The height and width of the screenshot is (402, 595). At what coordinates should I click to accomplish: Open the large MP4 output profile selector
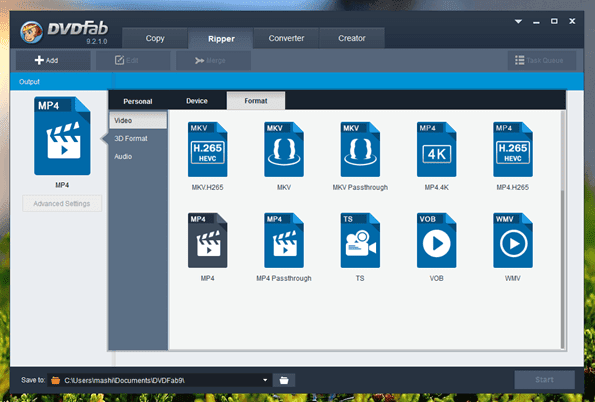pos(62,136)
